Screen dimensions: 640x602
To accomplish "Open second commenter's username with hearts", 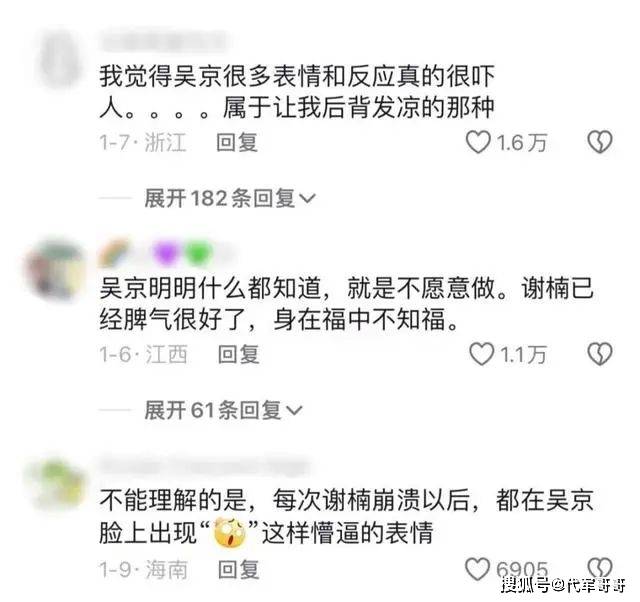I will (x=167, y=252).
